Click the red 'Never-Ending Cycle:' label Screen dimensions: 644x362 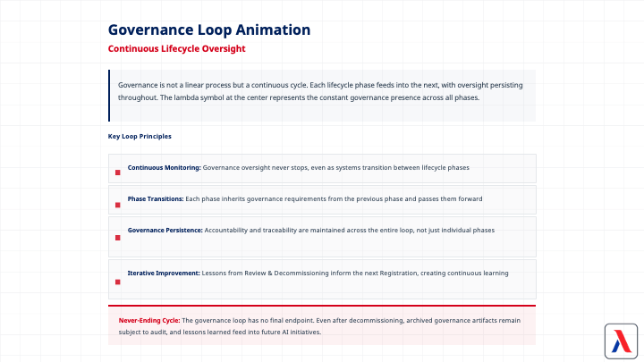click(149, 319)
